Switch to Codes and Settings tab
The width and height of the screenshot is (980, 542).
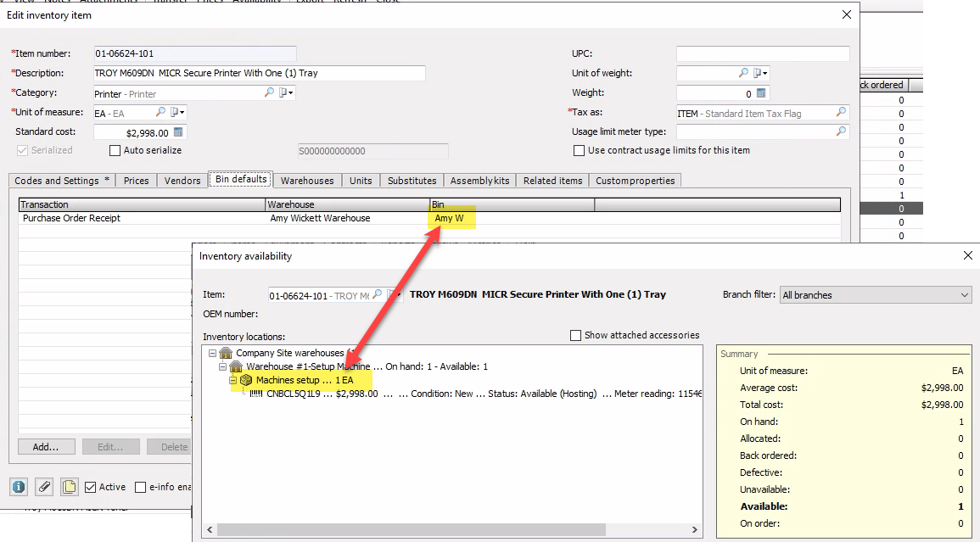click(62, 181)
